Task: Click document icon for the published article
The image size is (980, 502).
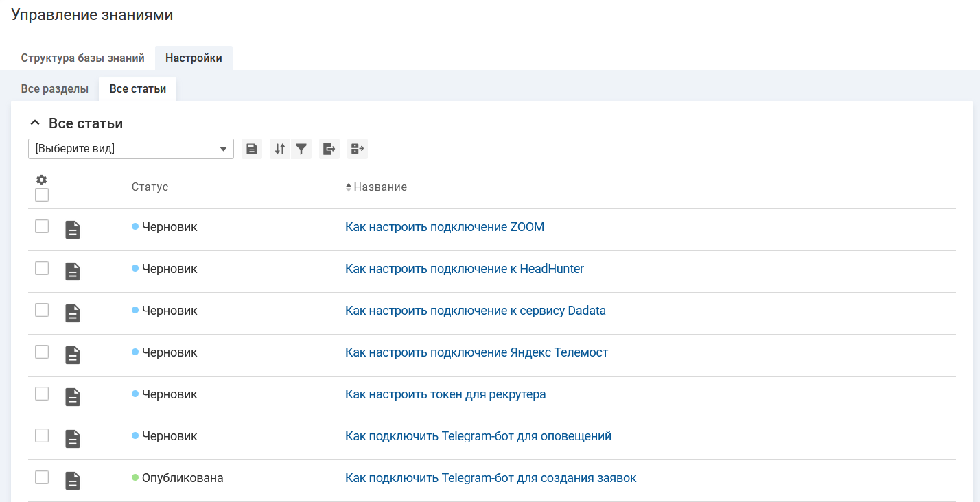Action: (x=73, y=481)
